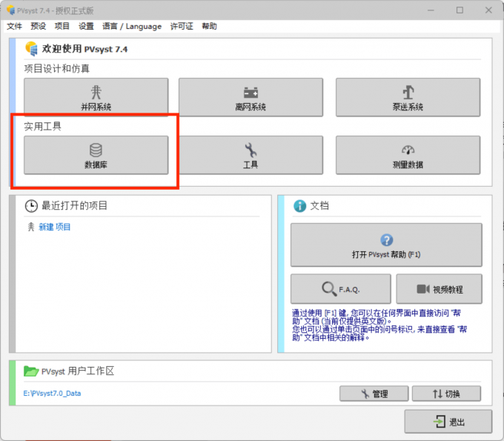Open the 并网系统 grid-connected design
The height and width of the screenshot is (441, 504).
[x=96, y=97]
